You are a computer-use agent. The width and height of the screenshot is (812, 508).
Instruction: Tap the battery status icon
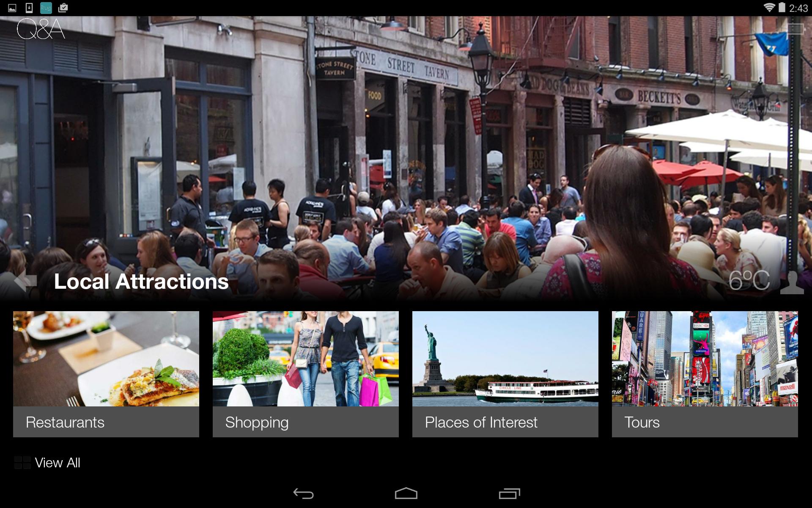tap(782, 8)
